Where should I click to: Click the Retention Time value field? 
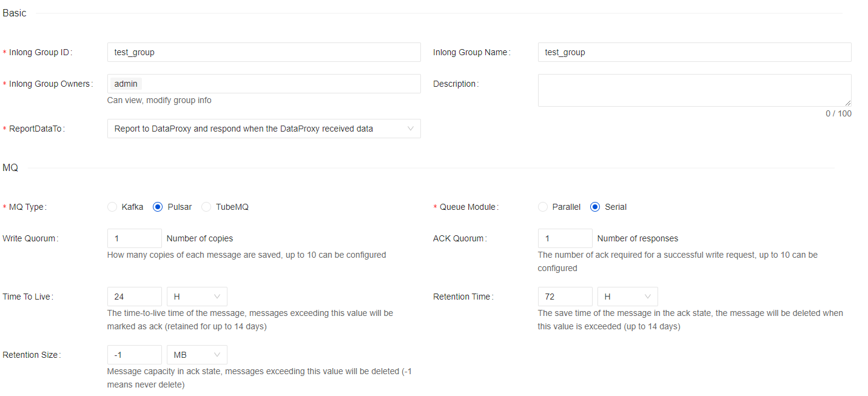[565, 297]
